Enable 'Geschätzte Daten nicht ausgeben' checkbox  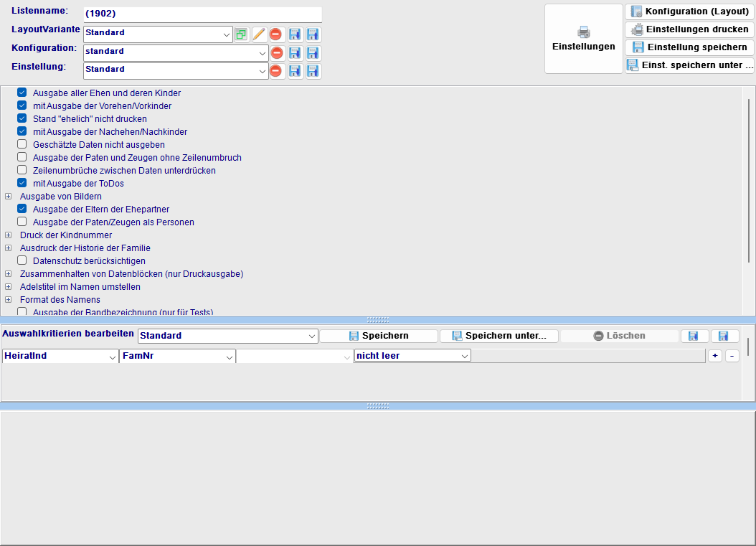point(22,145)
